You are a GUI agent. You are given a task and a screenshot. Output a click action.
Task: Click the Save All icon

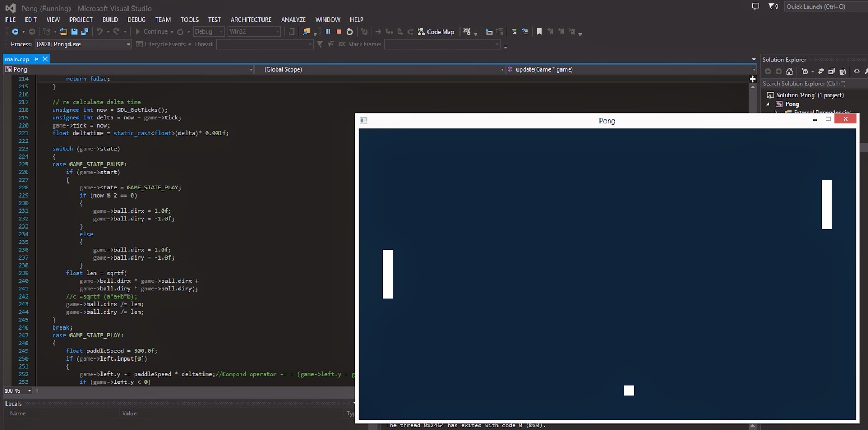point(85,31)
